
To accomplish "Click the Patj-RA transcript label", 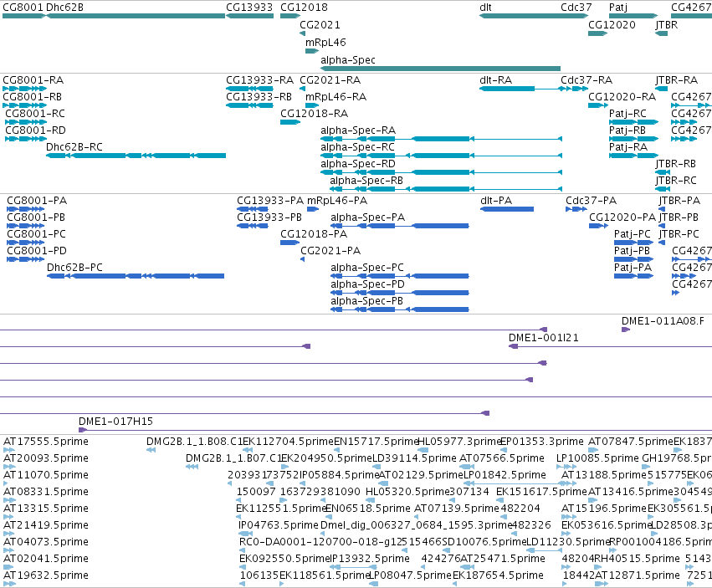I will pos(628,147).
